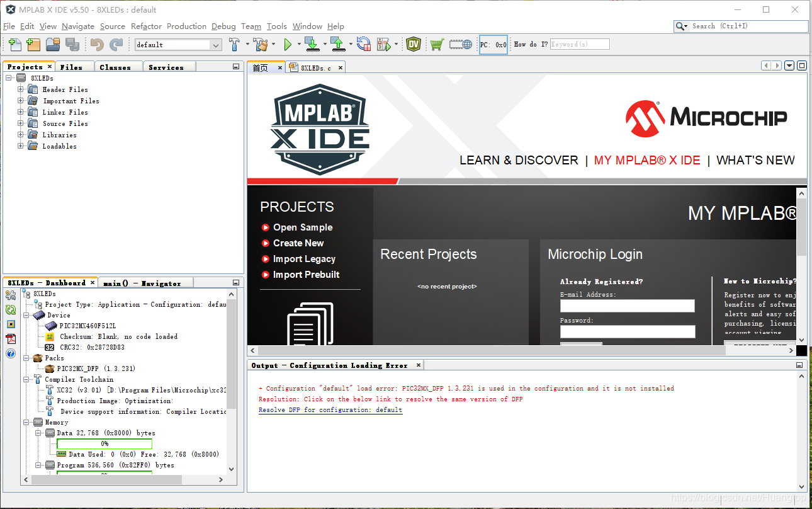
Task: Click the Open Project toolbar icon
Action: (53, 44)
